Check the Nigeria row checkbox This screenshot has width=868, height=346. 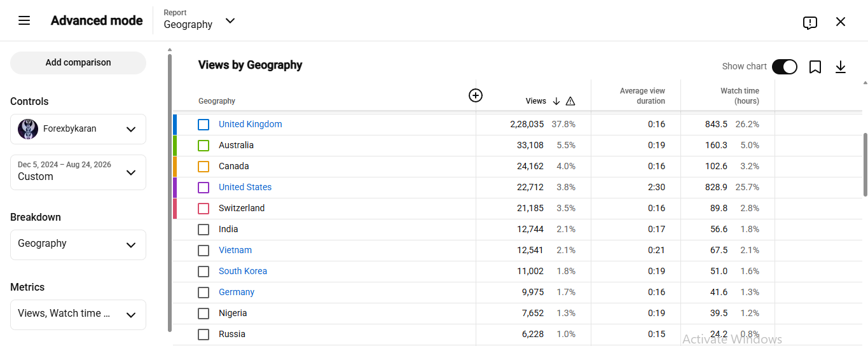(203, 314)
